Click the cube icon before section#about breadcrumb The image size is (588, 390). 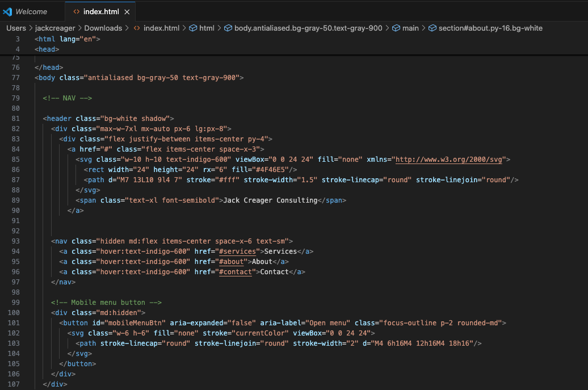click(432, 28)
